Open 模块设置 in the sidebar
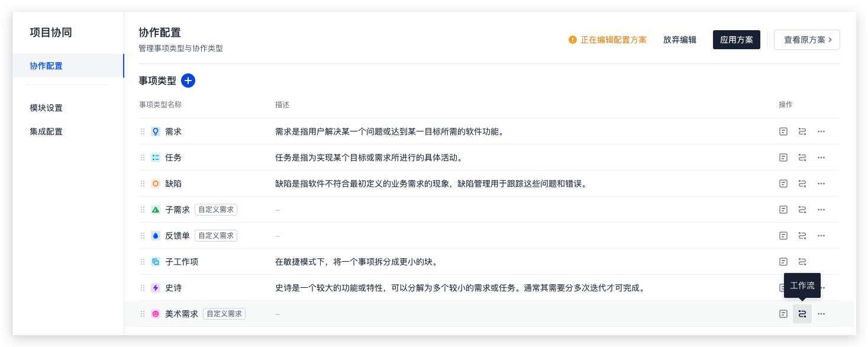 click(46, 108)
